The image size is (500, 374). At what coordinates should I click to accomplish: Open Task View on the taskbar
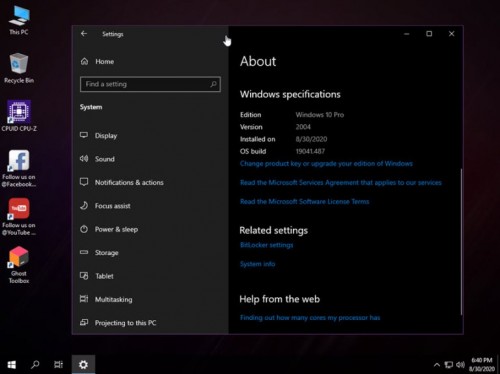coord(58,365)
